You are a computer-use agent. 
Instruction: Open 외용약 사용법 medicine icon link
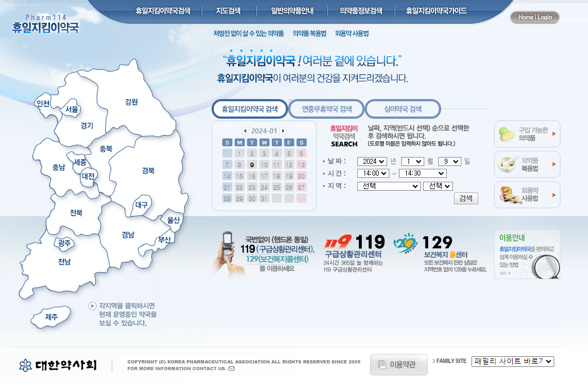pos(527,195)
